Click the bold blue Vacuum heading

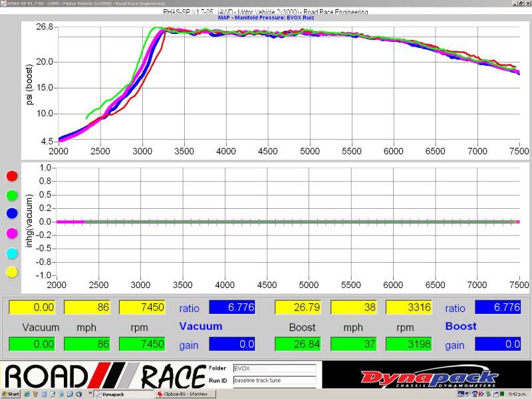click(201, 326)
